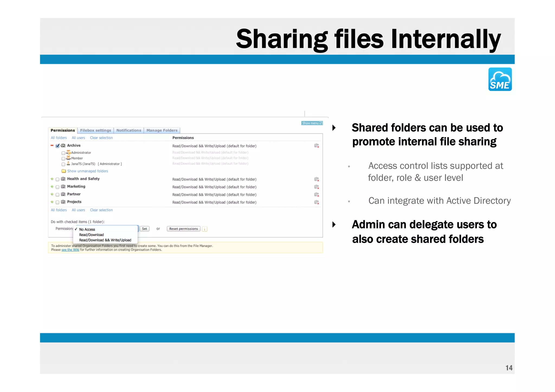Click the Administrator role group icon
Screen dimensions: 555x392
(68, 152)
